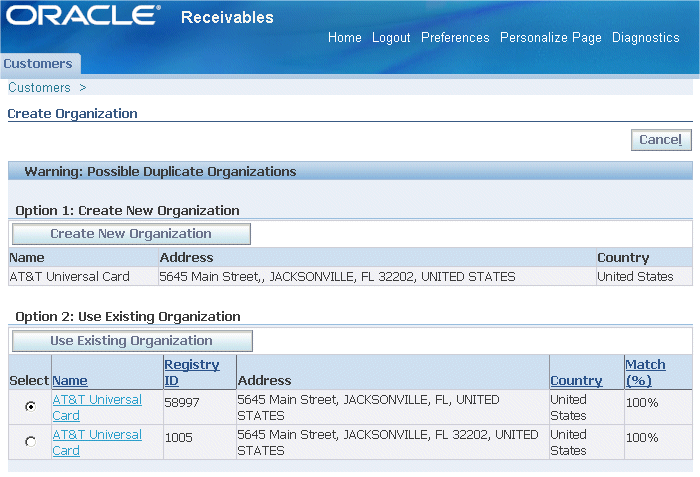
Task: Open Preferences in the header
Action: (455, 38)
